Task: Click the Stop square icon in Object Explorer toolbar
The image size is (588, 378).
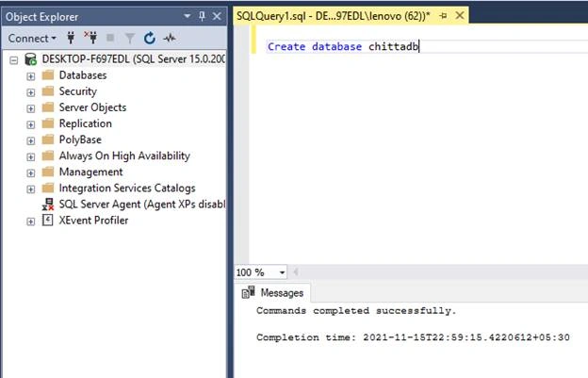Action: (x=110, y=38)
